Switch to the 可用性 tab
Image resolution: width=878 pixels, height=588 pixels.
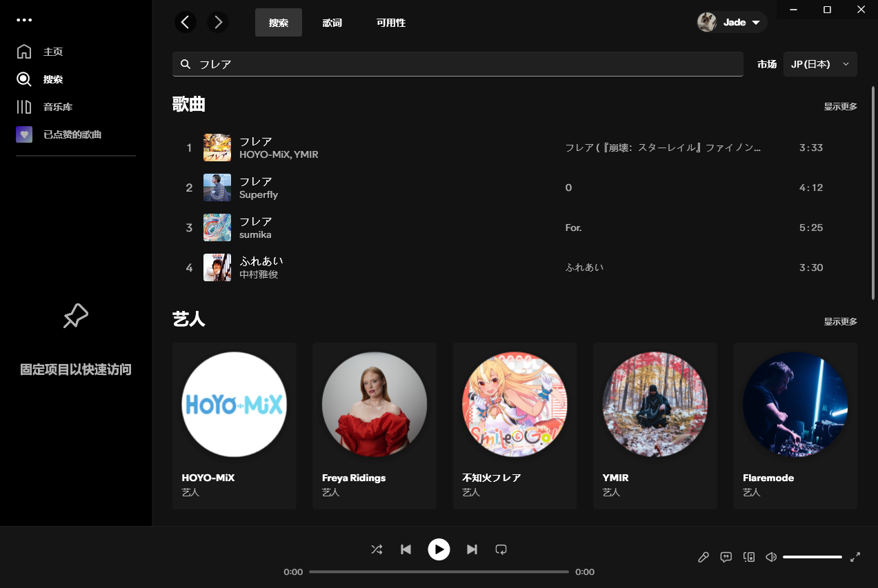pyautogui.click(x=390, y=23)
